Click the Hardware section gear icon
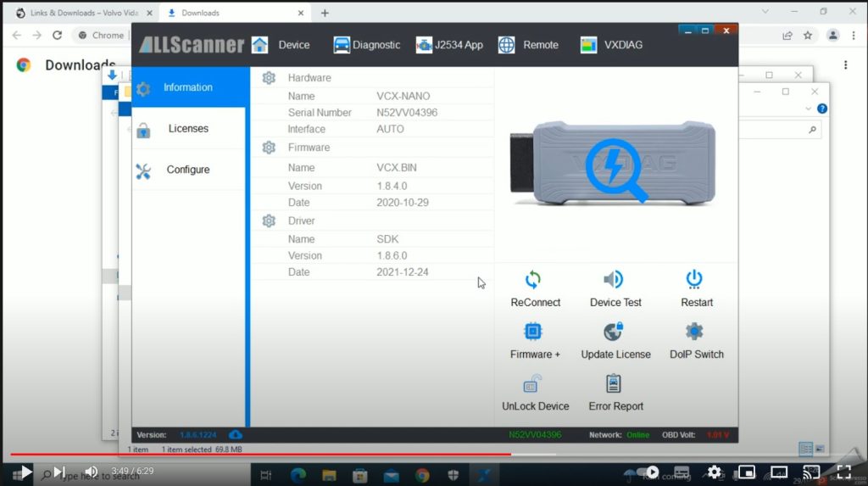Image resolution: width=868 pixels, height=486 pixels. click(269, 78)
